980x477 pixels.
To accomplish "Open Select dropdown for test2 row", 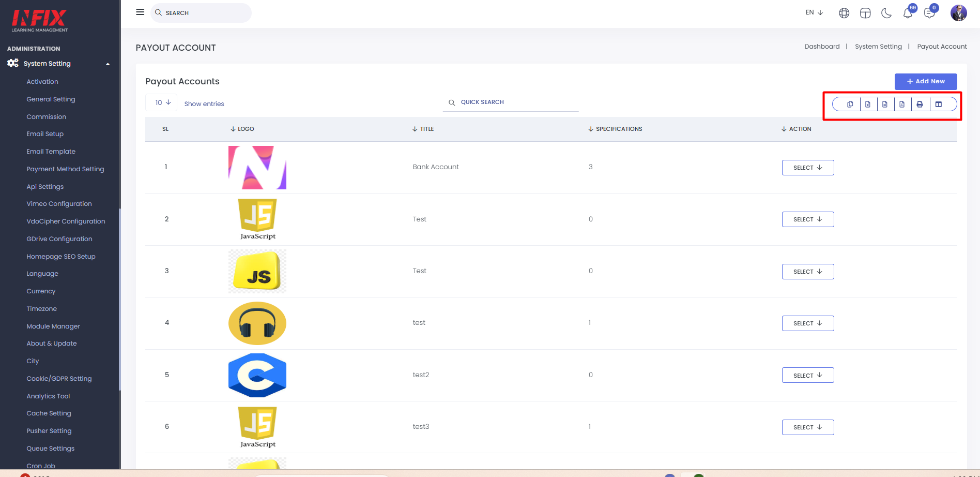I will pos(808,375).
